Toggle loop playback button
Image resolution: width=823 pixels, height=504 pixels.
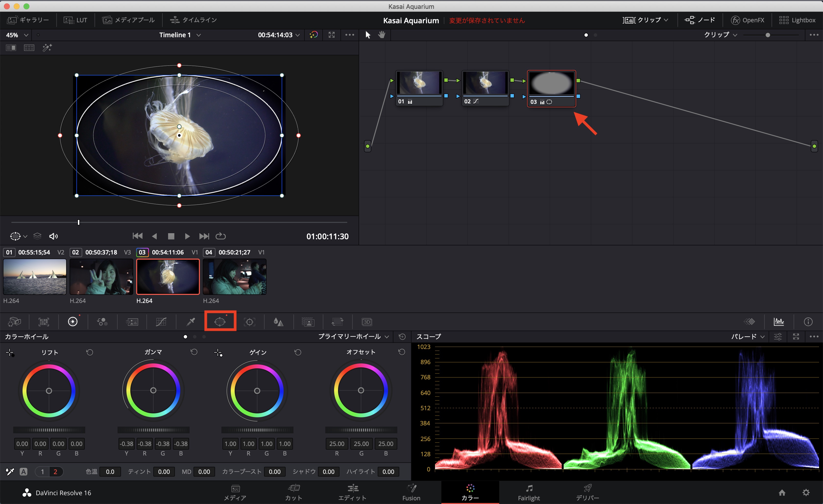pos(220,237)
